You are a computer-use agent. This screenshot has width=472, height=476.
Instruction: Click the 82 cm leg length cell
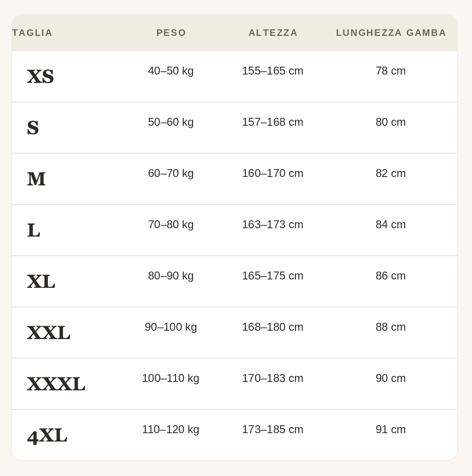[x=391, y=173]
